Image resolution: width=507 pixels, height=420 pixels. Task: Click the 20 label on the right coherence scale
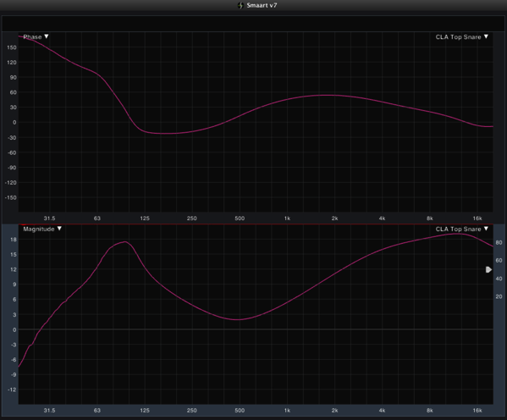click(x=499, y=296)
